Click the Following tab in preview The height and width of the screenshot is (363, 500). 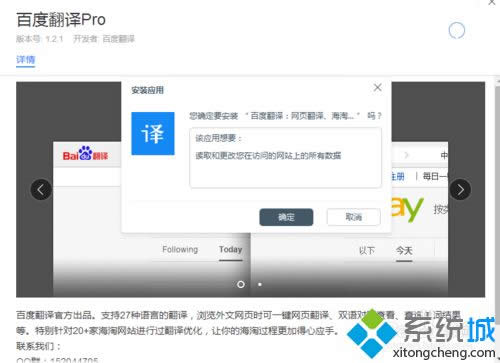[x=180, y=249]
